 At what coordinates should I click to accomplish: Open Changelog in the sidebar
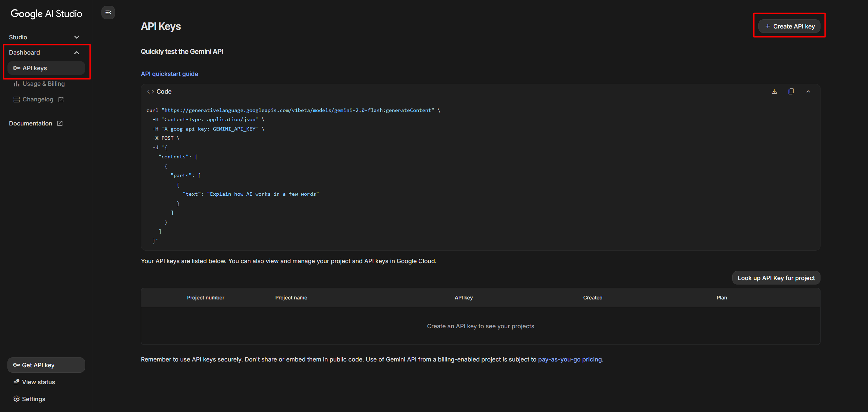point(38,99)
